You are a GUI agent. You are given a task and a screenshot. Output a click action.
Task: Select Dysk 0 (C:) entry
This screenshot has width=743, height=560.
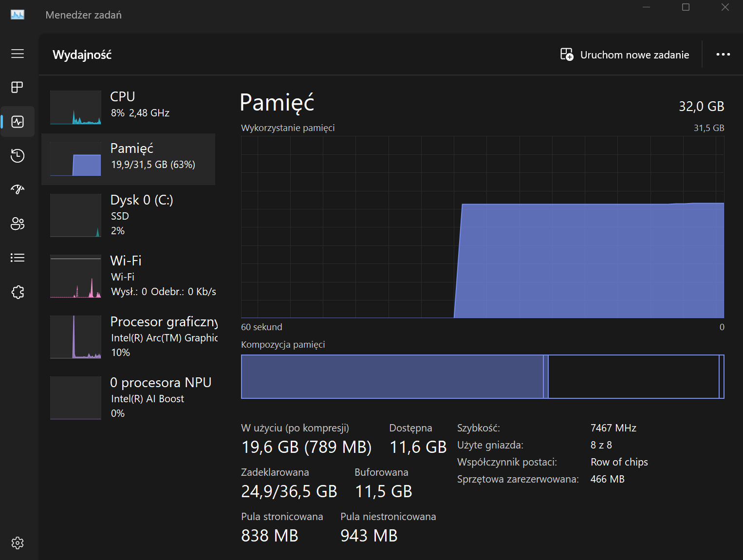click(x=129, y=215)
